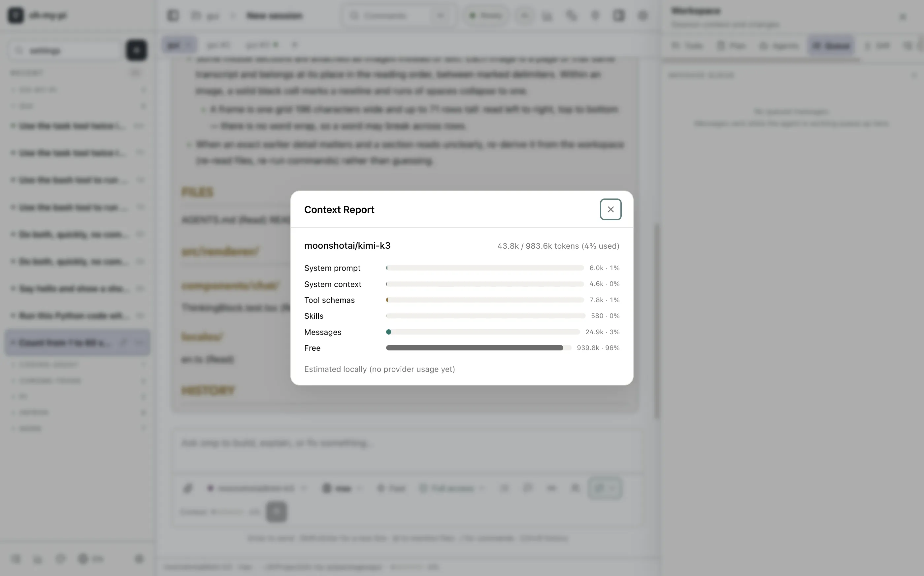Click the "Estimated locally (no provider usage yet)" note

379,369
